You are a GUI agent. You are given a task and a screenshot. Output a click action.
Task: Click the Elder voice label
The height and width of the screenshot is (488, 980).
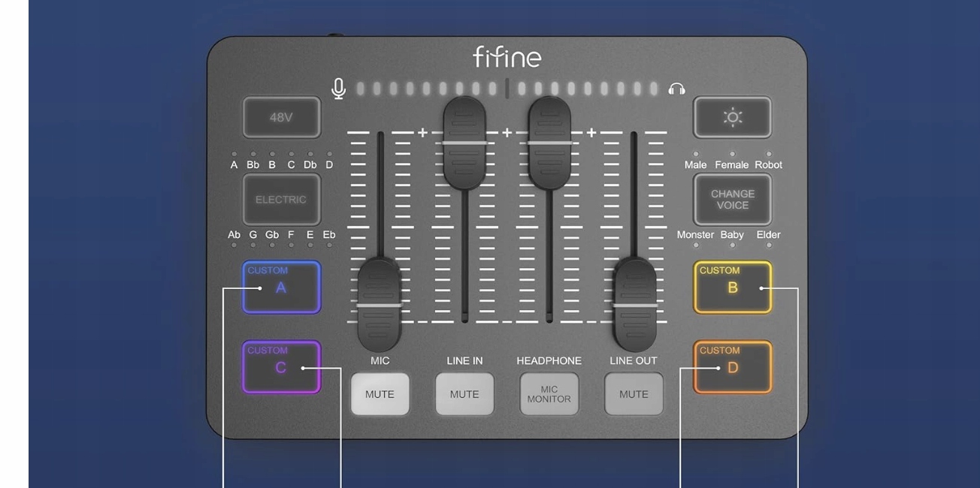click(x=769, y=234)
